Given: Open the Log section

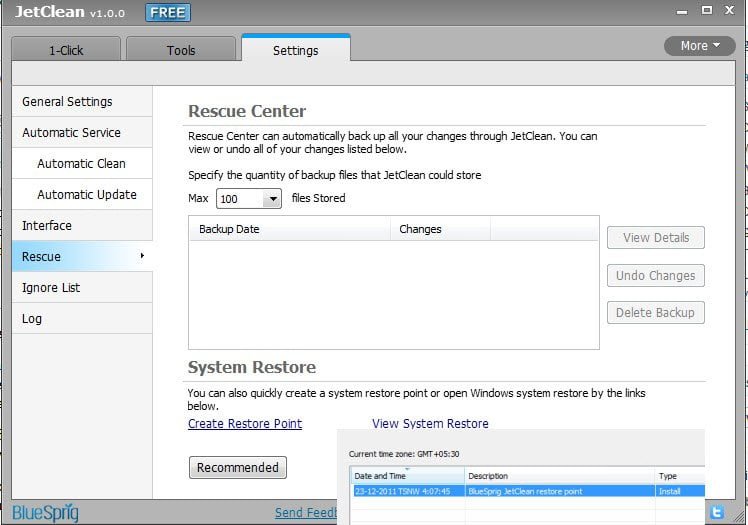Looking at the screenshot, I should pyautogui.click(x=82, y=319).
